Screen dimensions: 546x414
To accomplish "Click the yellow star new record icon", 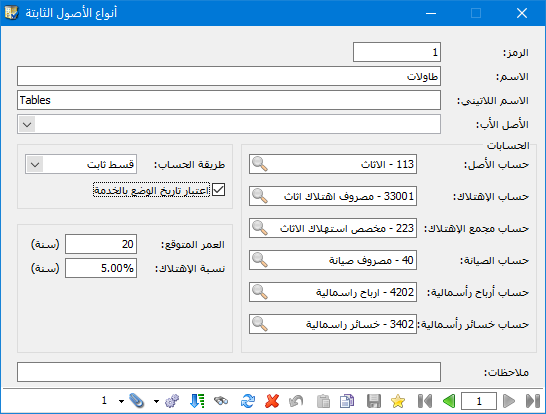I will point(398,401).
